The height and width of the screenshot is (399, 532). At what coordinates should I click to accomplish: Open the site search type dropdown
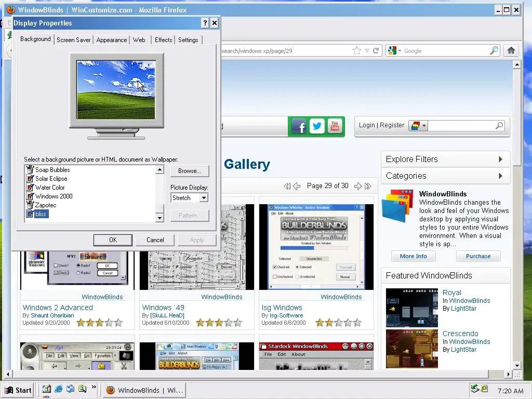click(x=418, y=126)
